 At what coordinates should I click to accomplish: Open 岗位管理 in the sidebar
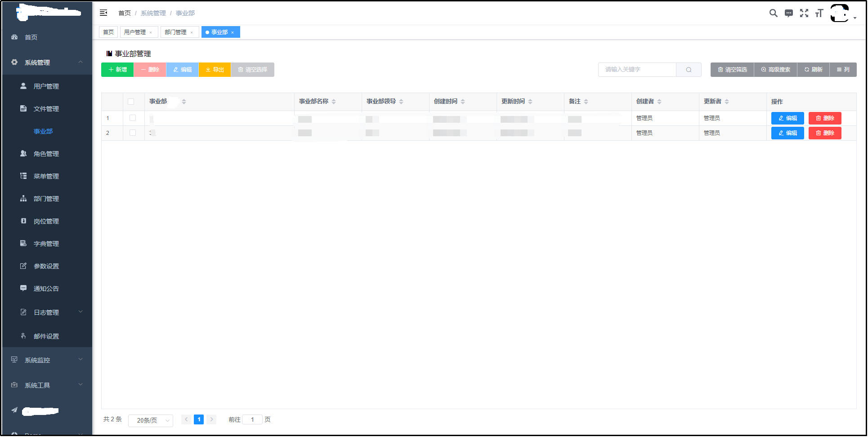pyautogui.click(x=46, y=221)
